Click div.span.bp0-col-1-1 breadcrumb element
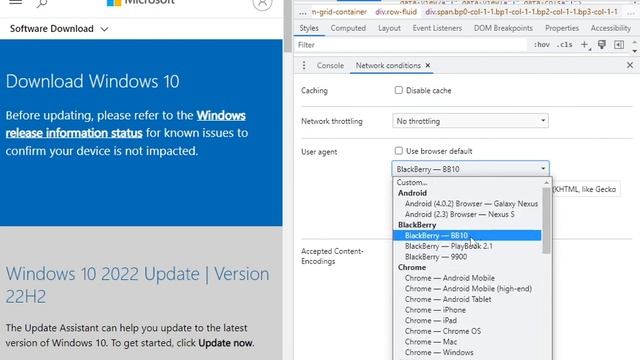Image resolution: width=640 pixels, height=360 pixels. click(x=521, y=12)
